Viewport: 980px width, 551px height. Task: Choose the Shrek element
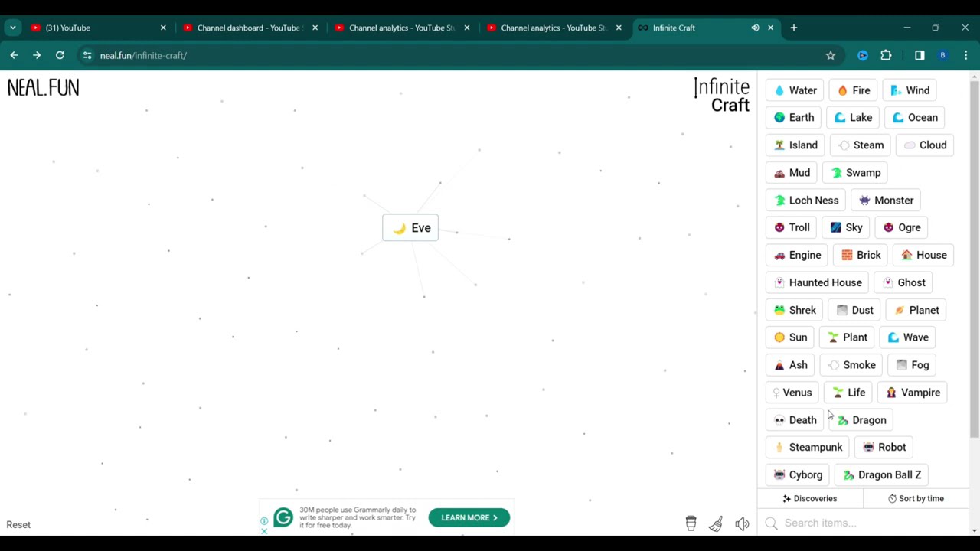(x=795, y=310)
